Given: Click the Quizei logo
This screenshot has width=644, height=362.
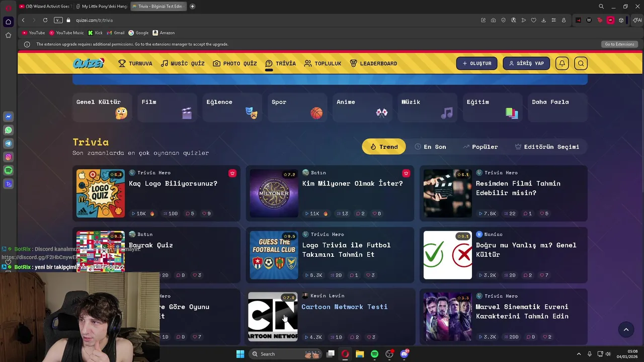Looking at the screenshot, I should tap(88, 63).
